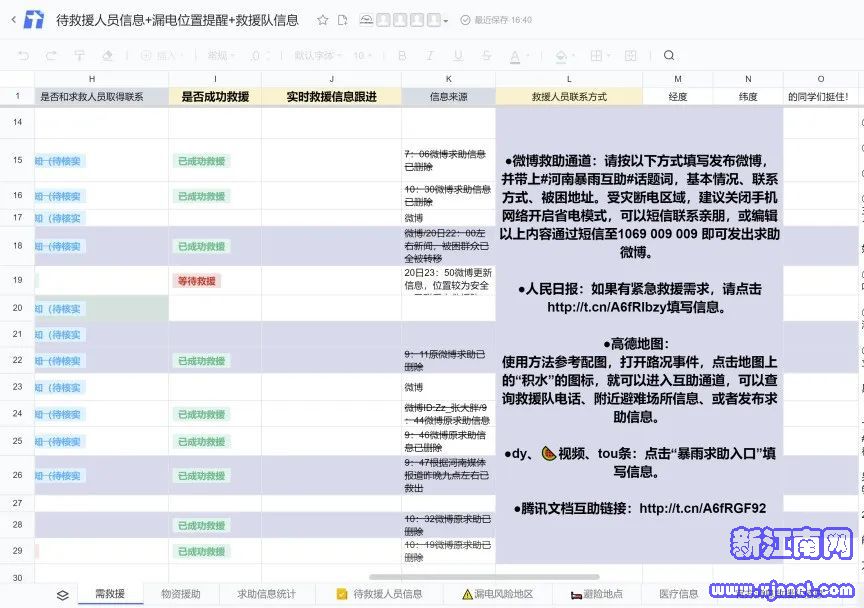This screenshot has height=608, width=864.
Task: Click the first collaborator avatar
Action: coord(384,20)
